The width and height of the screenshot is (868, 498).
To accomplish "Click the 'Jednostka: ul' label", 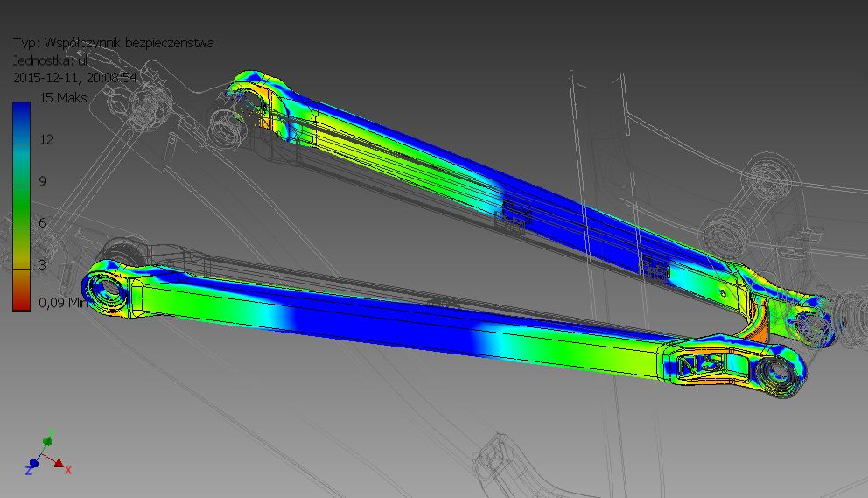I will point(50,60).
